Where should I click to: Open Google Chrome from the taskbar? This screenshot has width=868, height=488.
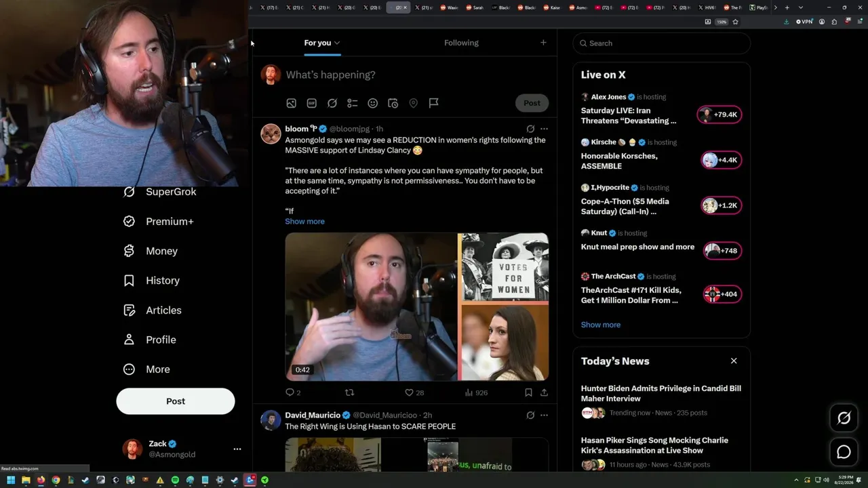56,480
